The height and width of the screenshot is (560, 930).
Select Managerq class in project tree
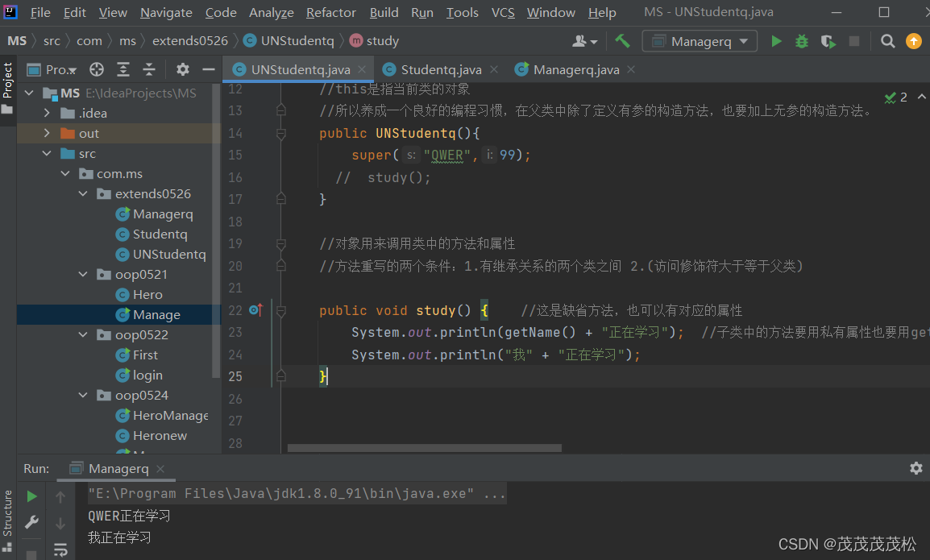tap(163, 214)
